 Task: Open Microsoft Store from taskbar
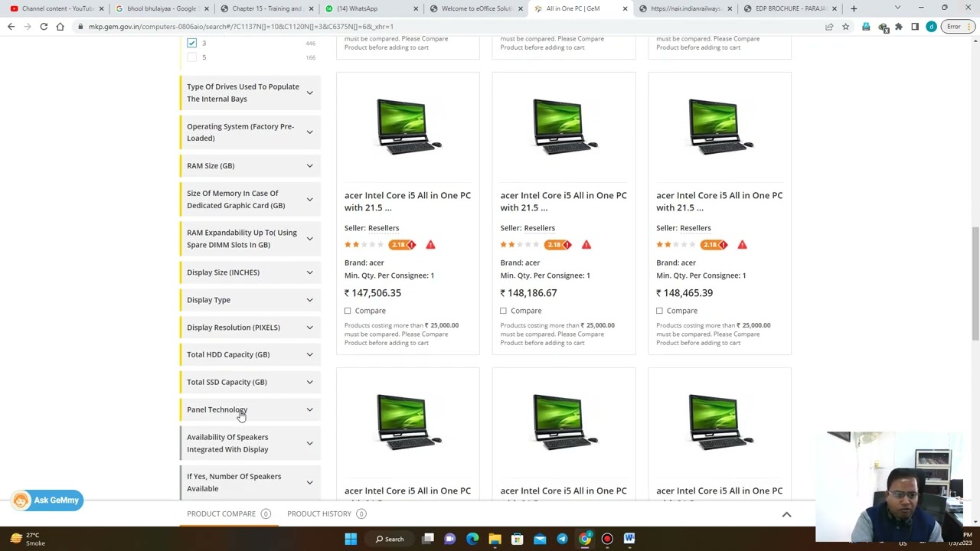click(518, 539)
